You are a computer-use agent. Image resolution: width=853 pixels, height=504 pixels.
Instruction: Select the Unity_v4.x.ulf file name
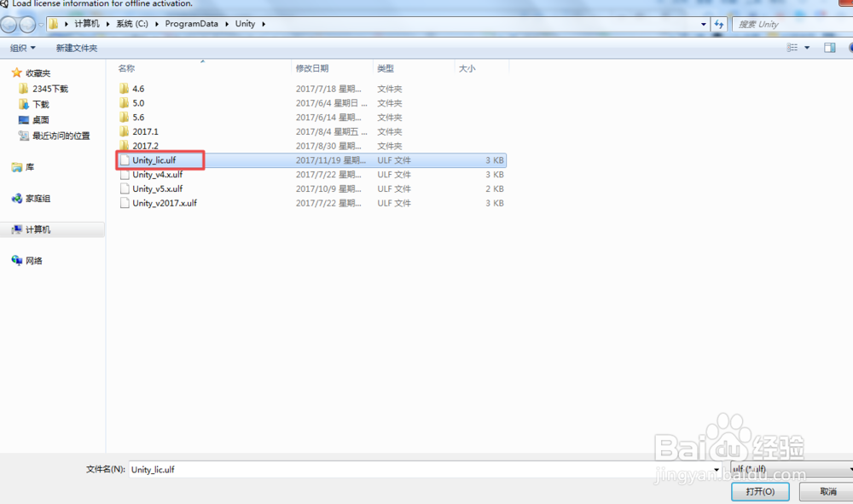[157, 175]
